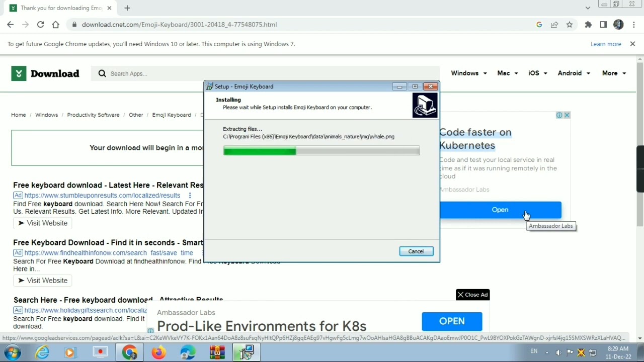The image size is (644, 362).
Task: Open 'Free keyboard download - Latest Here' ad title
Action: pos(108,185)
